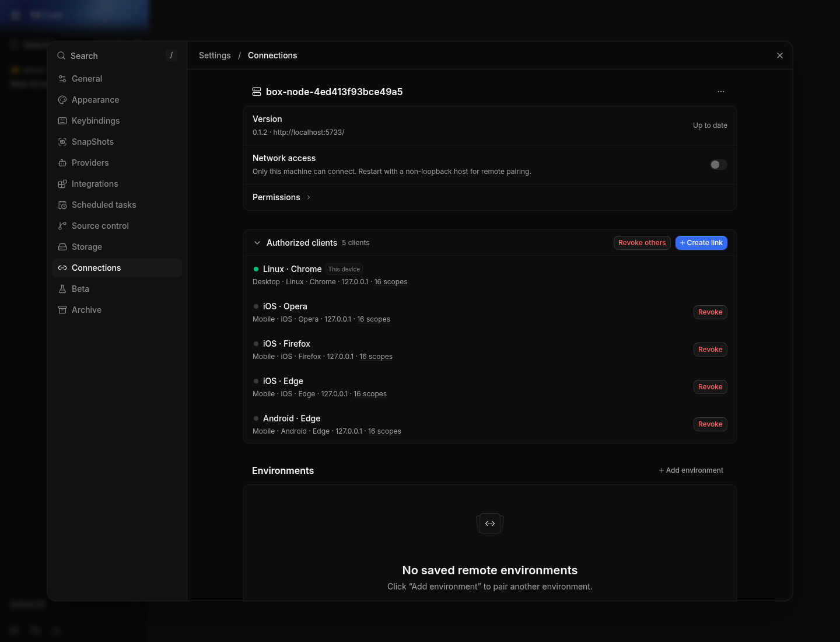
Task: Go to Appearance settings
Action: coord(117,100)
